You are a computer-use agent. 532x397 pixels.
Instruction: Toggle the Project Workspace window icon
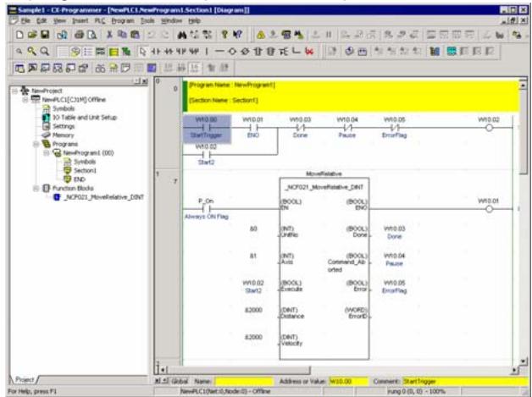pyautogui.click(x=19, y=69)
